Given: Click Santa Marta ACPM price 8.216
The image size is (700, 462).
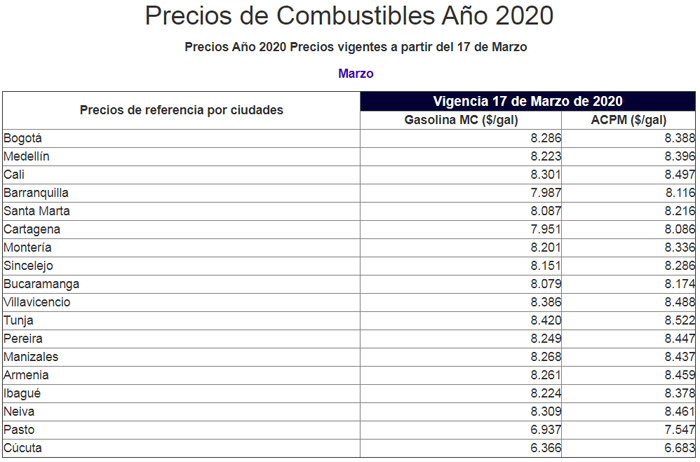Looking at the screenshot, I should (679, 211).
